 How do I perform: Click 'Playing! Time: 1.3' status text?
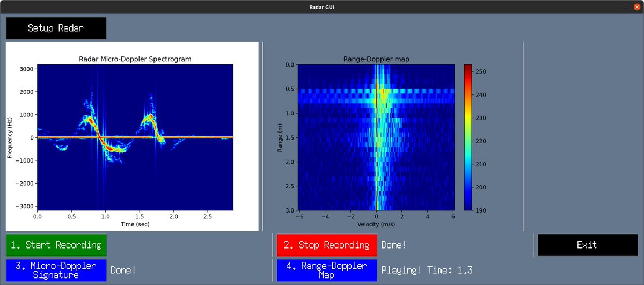click(x=427, y=270)
